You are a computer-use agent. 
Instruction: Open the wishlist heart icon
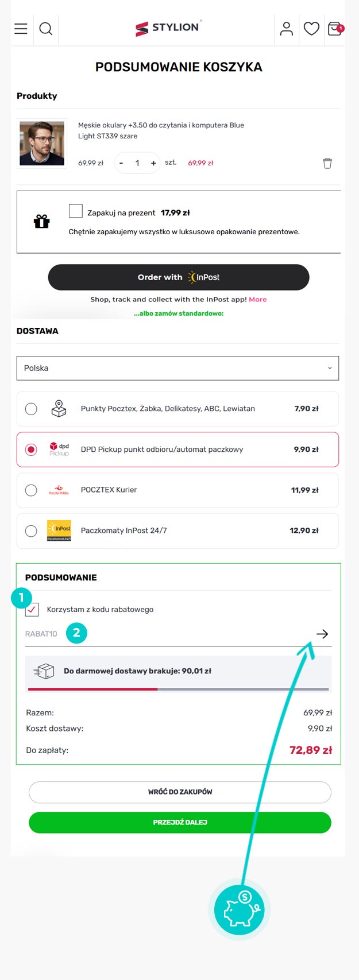click(x=311, y=29)
